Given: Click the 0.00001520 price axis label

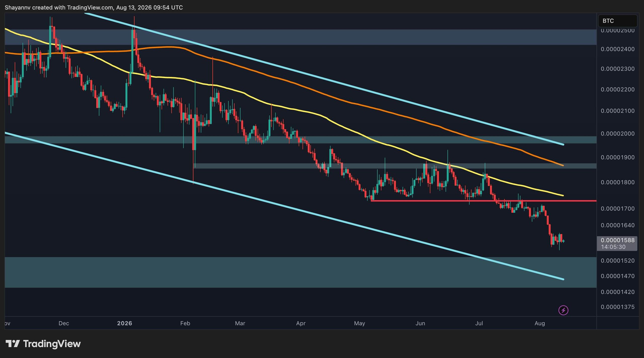Looking at the screenshot, I should (x=618, y=260).
